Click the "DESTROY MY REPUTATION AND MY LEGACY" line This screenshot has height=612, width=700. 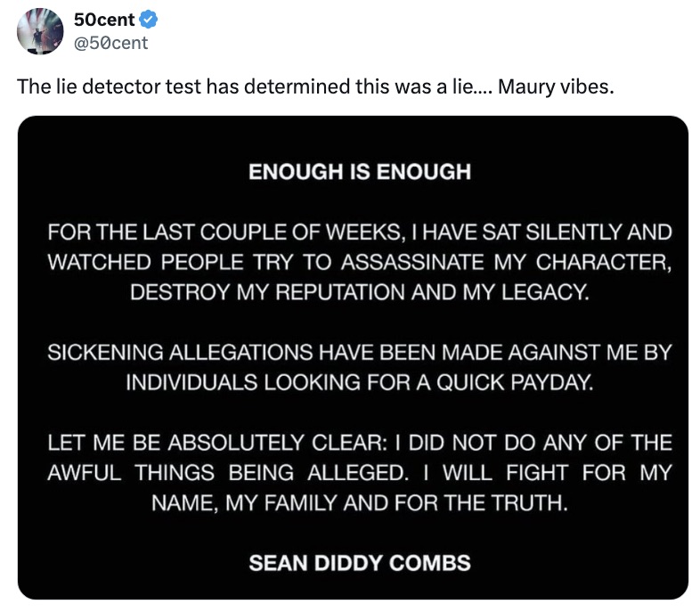click(359, 293)
